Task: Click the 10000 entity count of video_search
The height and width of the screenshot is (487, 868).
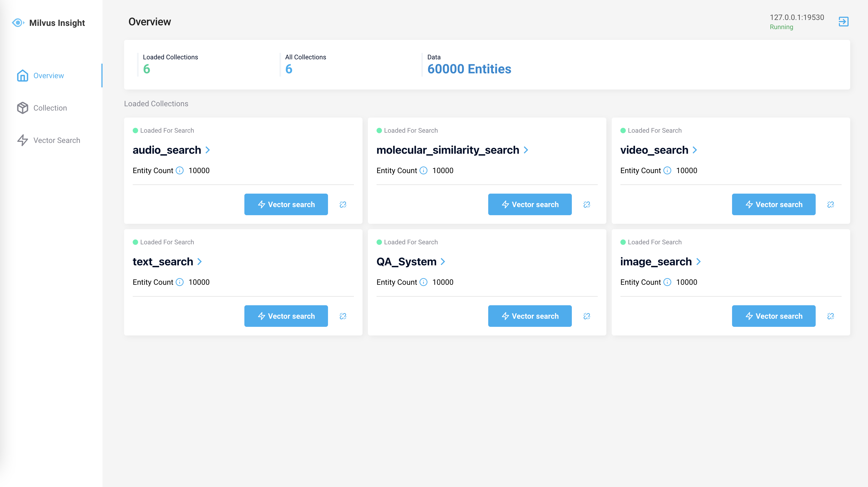Action: point(687,170)
